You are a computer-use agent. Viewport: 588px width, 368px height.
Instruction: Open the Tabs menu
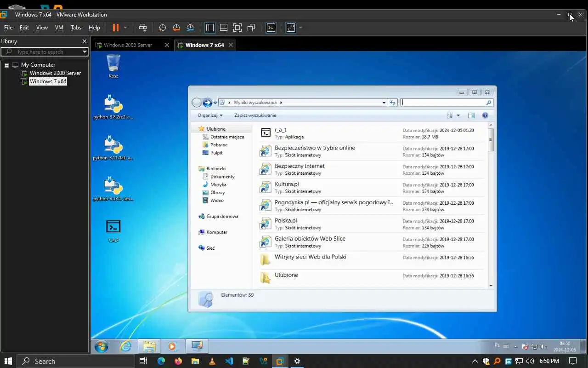76,28
